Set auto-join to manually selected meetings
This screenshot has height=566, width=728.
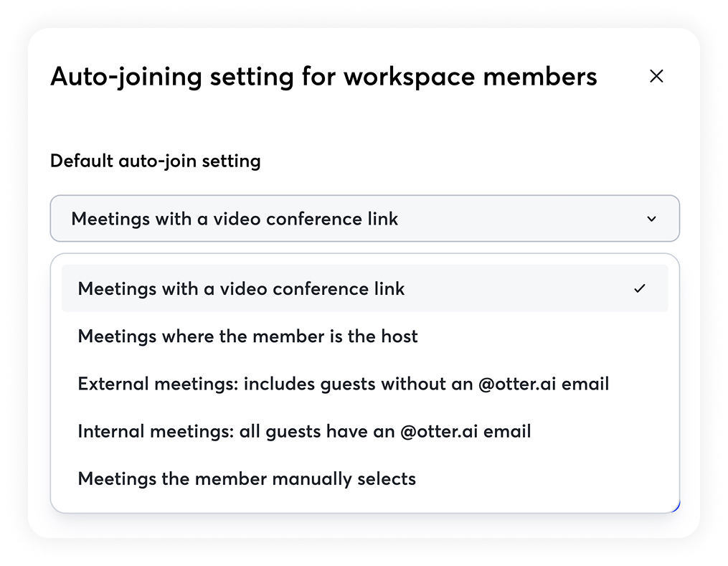[247, 478]
